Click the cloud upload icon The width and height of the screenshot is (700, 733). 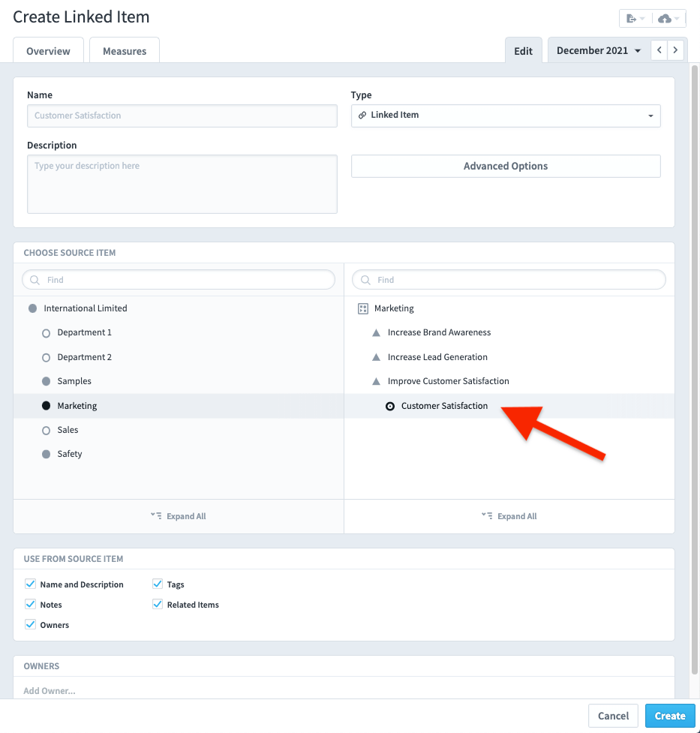(x=665, y=17)
